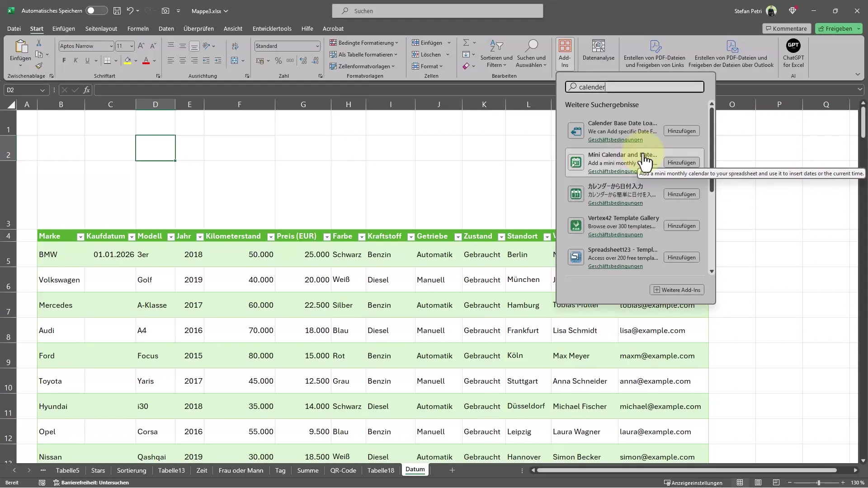
Task: Click Weitere Add-Ins button
Action: tap(677, 290)
